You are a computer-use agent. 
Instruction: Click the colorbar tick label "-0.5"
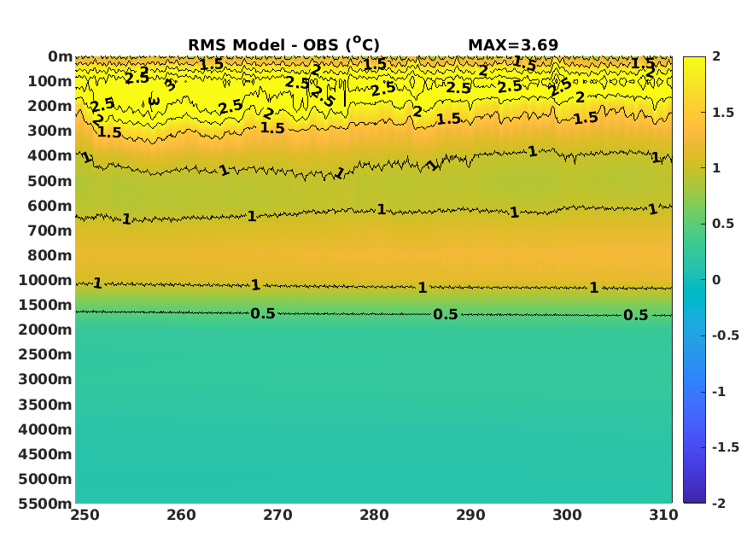pos(726,335)
